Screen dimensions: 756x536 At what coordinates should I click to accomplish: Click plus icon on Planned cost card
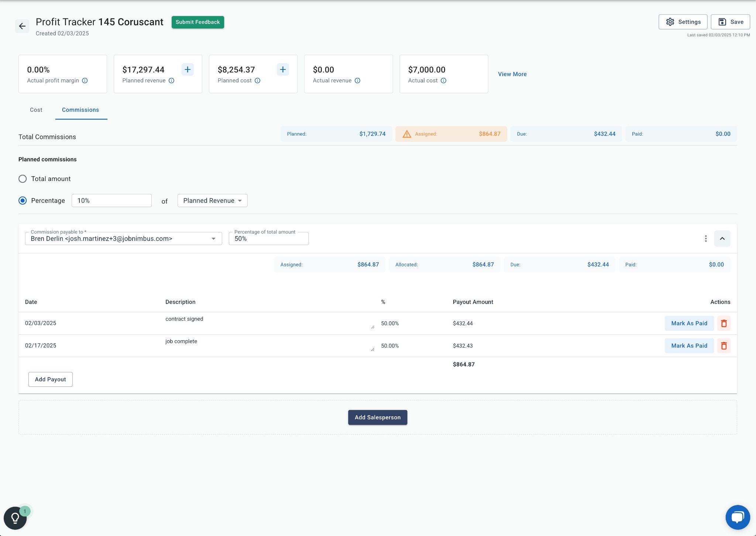pos(283,69)
